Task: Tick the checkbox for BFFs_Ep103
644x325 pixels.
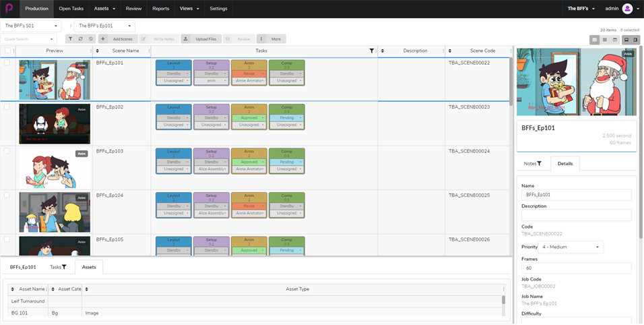Action: point(7,151)
